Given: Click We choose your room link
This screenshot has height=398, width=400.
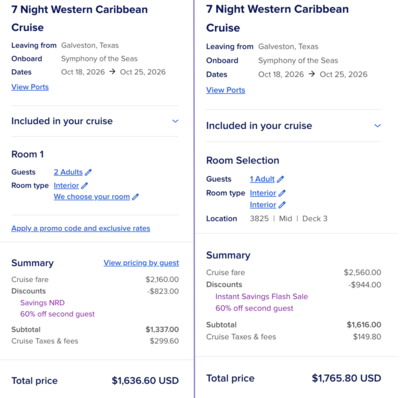Looking at the screenshot, I should (92, 197).
